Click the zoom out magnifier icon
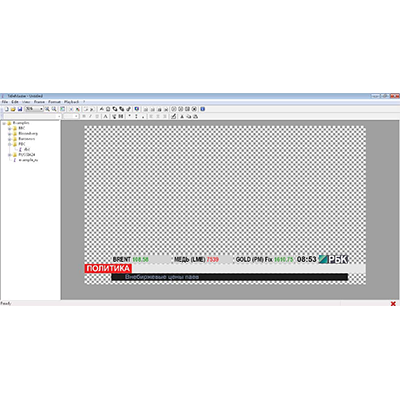The image size is (400, 400). tap(54, 109)
